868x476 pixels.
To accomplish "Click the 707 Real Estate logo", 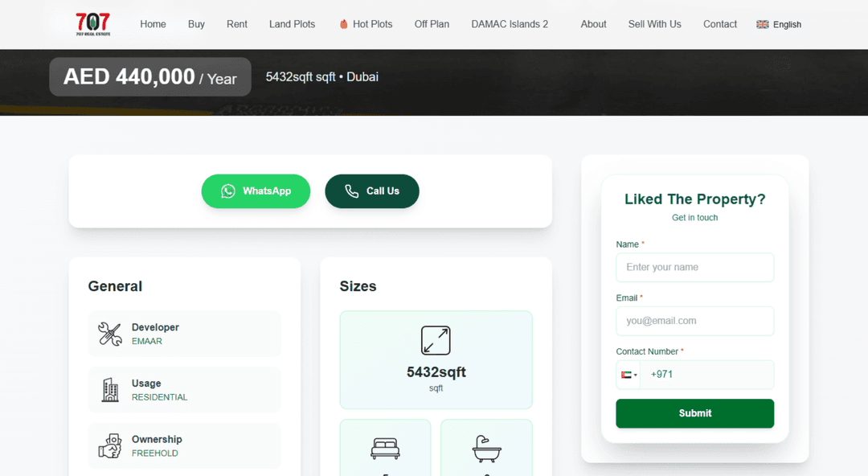I will tap(92, 24).
